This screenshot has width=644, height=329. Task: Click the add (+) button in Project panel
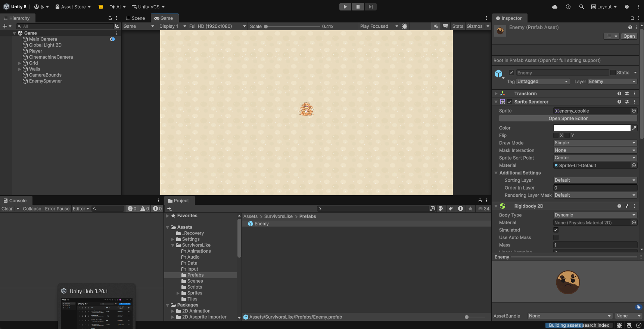tap(169, 209)
